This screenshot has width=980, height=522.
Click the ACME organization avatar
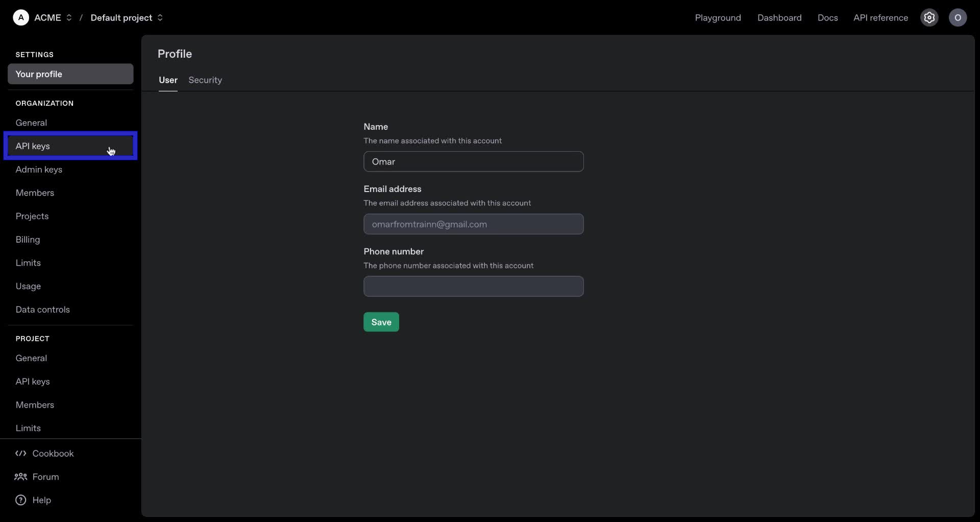click(20, 17)
